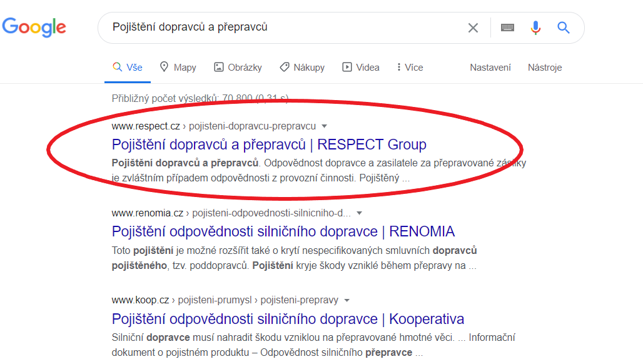The width and height of the screenshot is (643, 364).
Task: Click the Přibližný počet výsledků text
Action: pyautogui.click(x=200, y=98)
